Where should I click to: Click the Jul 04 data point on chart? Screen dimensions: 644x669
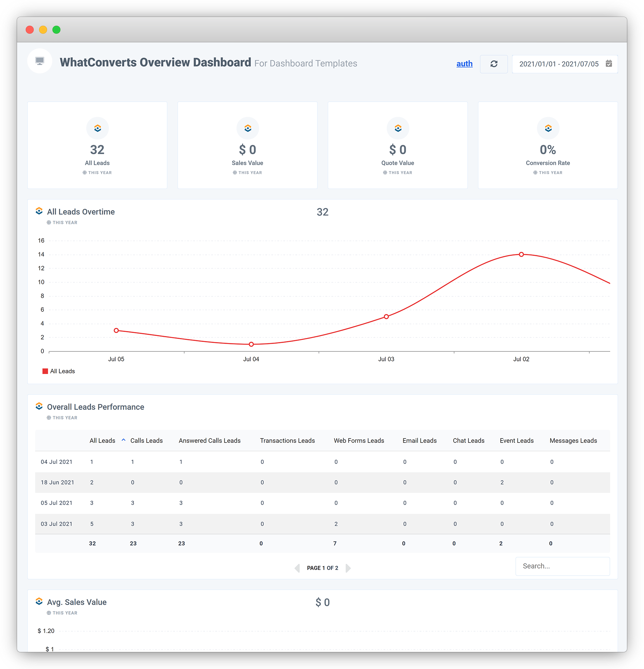click(251, 344)
